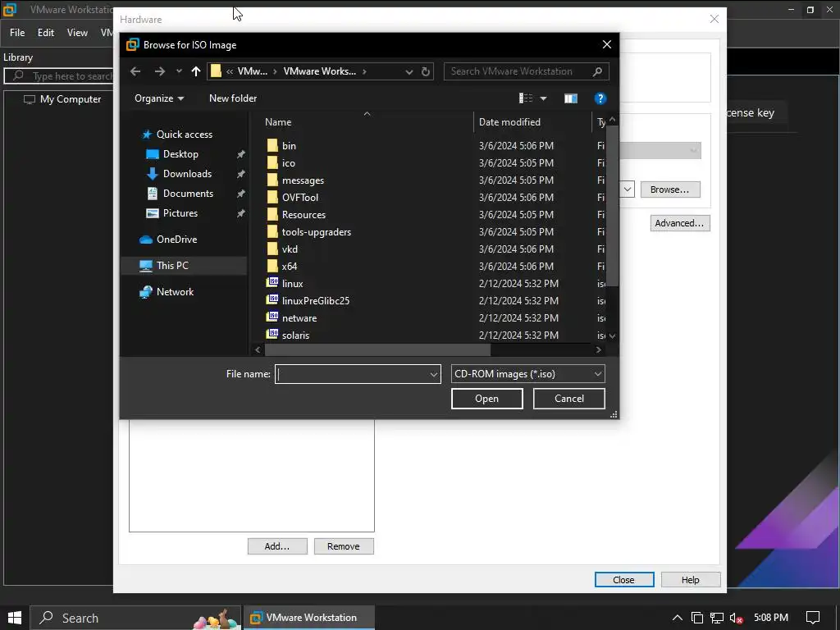Select the solaris ISO file
Image resolution: width=840 pixels, height=630 pixels.
tap(295, 336)
